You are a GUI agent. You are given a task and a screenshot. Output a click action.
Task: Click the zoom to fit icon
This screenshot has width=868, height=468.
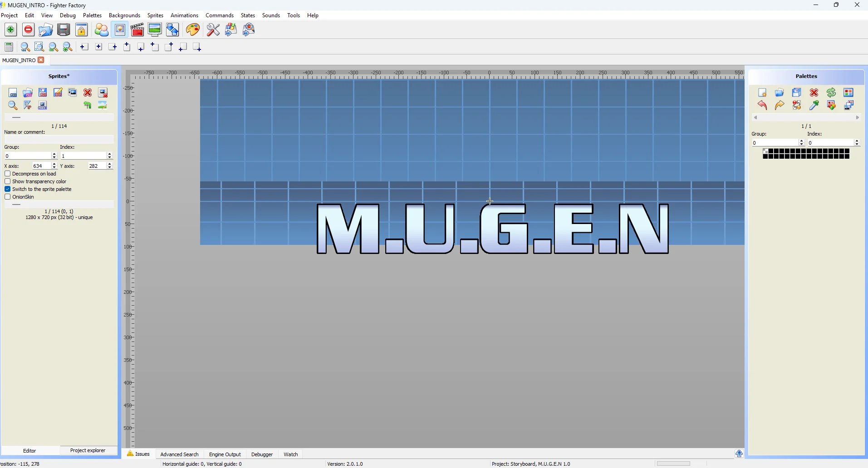click(39, 47)
